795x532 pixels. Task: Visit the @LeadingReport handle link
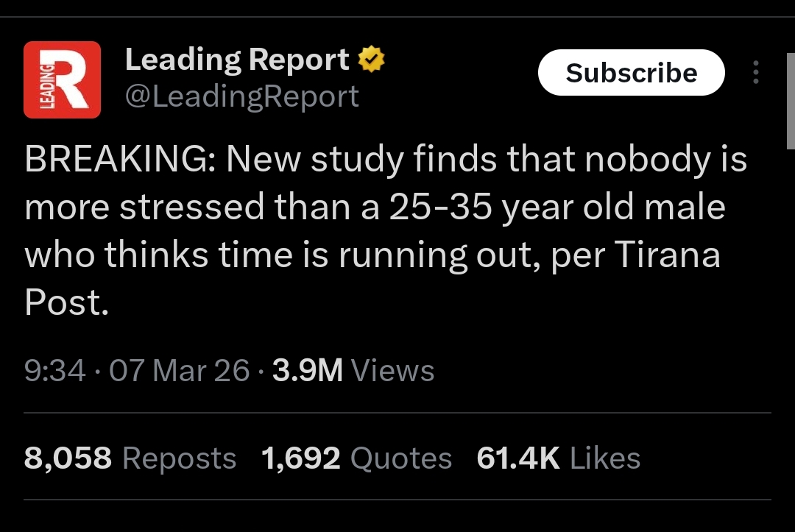coord(241,96)
